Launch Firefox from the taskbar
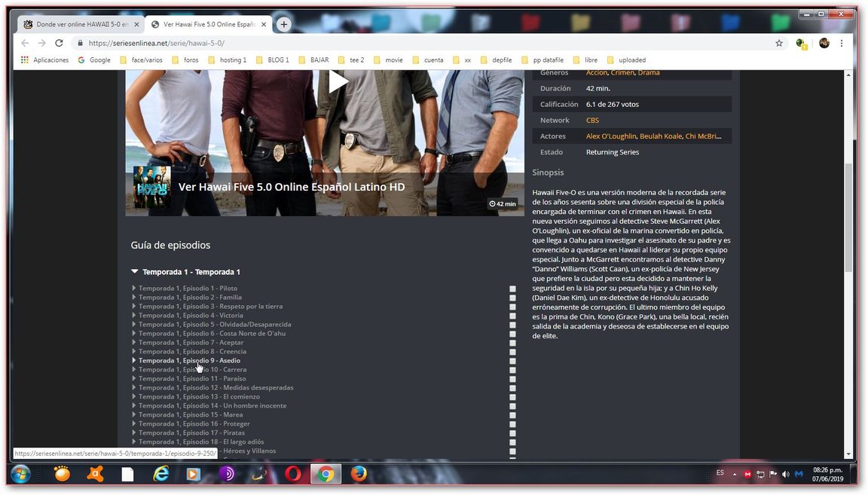 point(359,474)
